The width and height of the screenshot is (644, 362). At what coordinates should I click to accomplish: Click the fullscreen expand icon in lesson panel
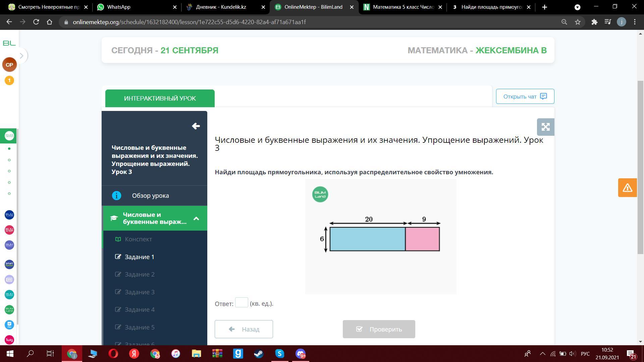pos(545,127)
